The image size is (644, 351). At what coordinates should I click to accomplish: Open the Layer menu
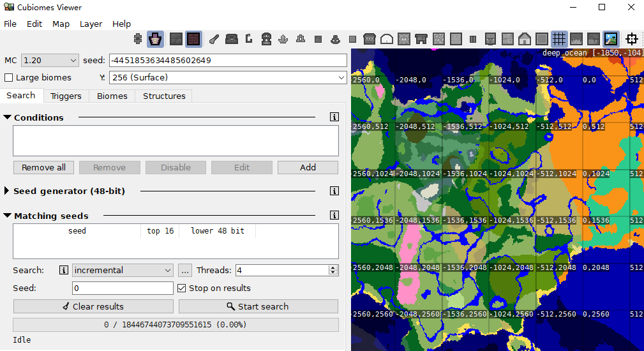pos(91,24)
